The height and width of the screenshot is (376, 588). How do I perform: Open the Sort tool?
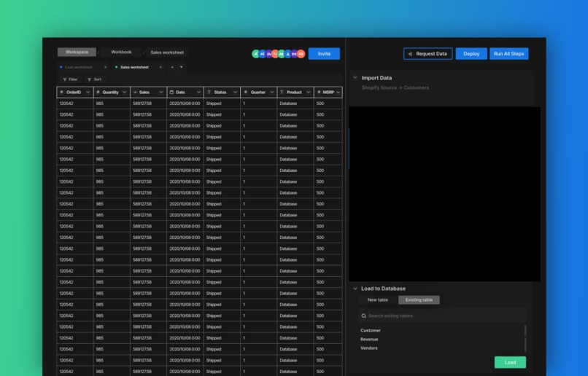click(x=95, y=79)
